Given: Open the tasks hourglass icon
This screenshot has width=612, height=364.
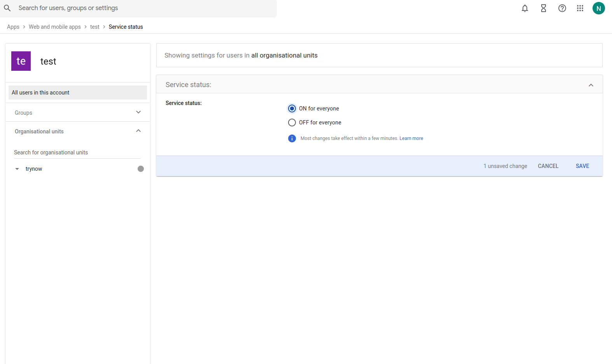Looking at the screenshot, I should coord(544,8).
